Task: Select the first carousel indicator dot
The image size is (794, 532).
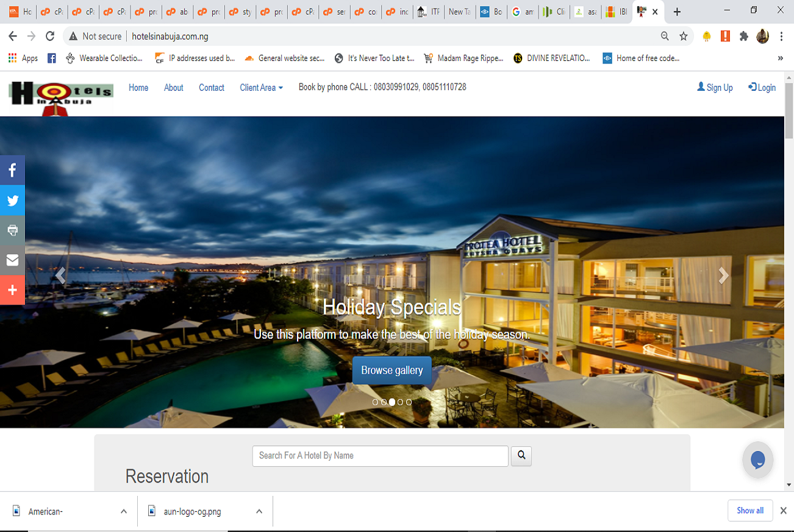Action: point(375,402)
